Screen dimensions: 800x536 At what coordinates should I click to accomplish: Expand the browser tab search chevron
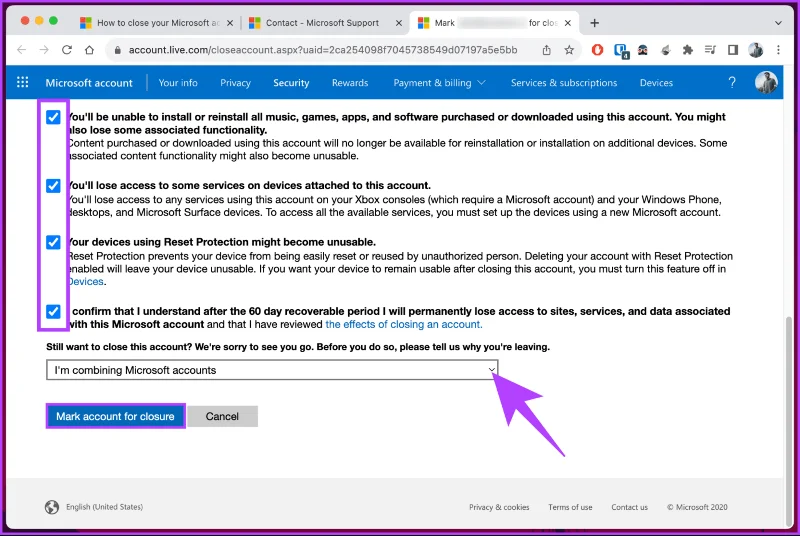[778, 23]
